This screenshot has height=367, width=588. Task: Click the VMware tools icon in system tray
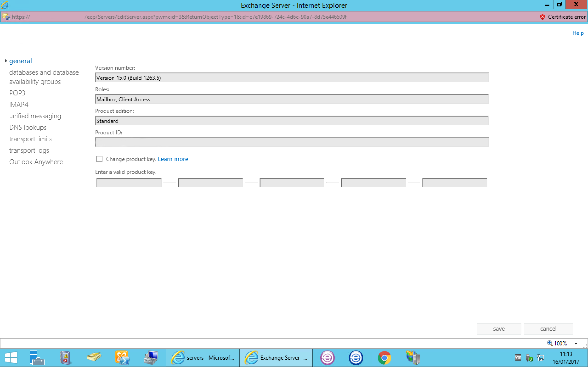pos(518,358)
